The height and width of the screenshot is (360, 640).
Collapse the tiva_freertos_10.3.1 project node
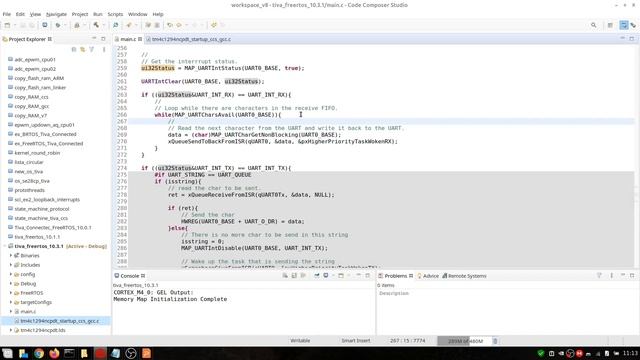5,246
